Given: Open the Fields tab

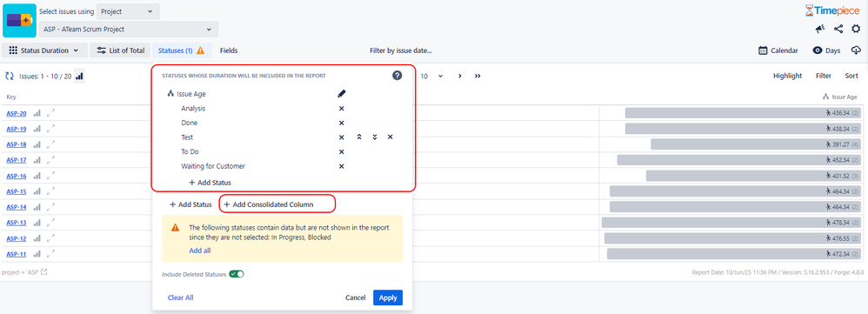Looking at the screenshot, I should click(x=229, y=50).
